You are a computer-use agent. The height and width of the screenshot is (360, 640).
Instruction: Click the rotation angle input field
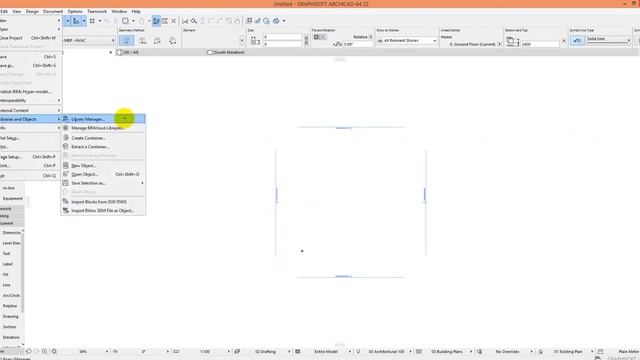(358, 44)
